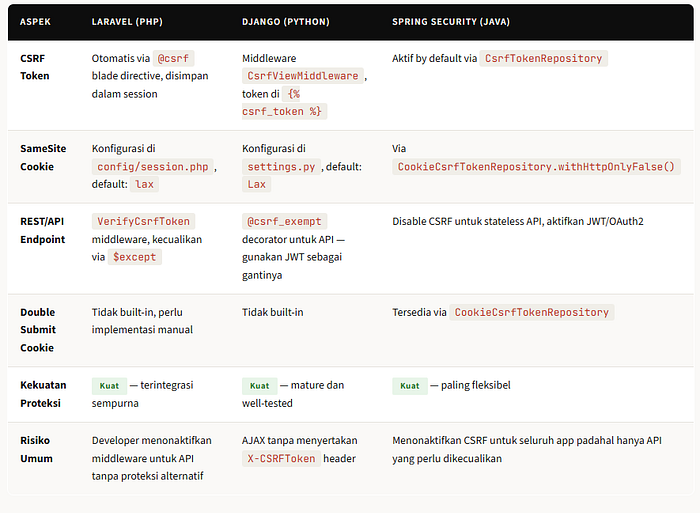Click the DJANGO (PYTHON) column header
The width and height of the screenshot is (700, 513).
pyautogui.click(x=286, y=22)
